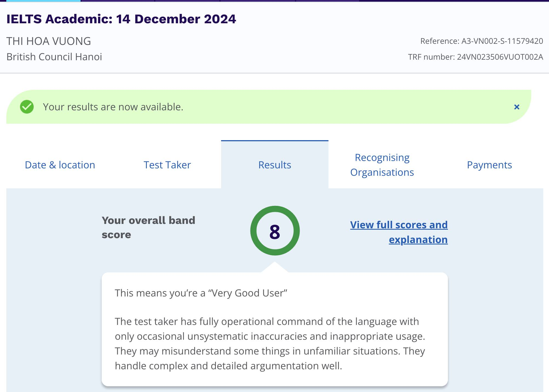Click the British Council Hanoi test centre text
The height and width of the screenshot is (392, 549).
[54, 57]
